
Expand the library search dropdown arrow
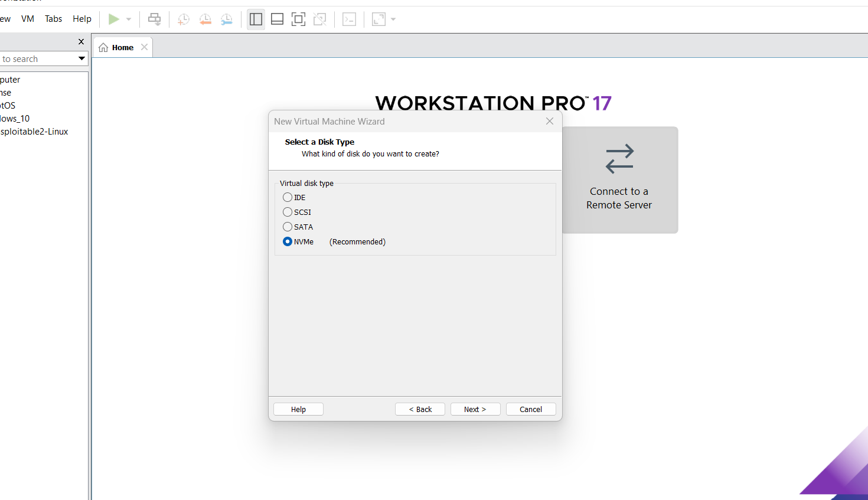tap(82, 59)
